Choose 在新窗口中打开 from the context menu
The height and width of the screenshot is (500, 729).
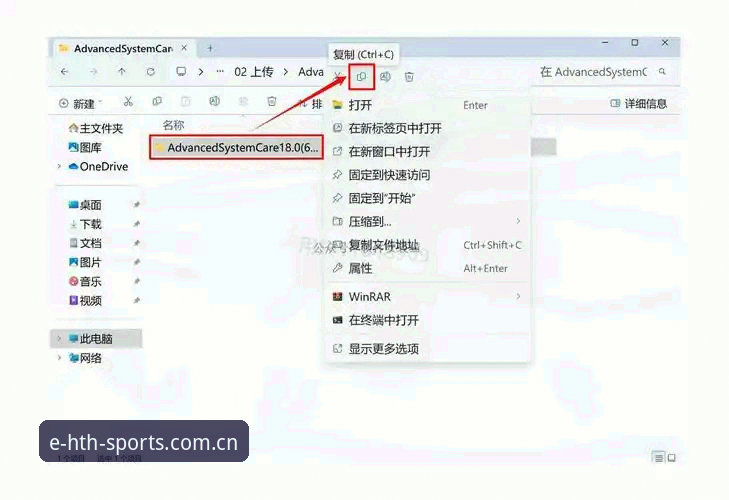428,152
